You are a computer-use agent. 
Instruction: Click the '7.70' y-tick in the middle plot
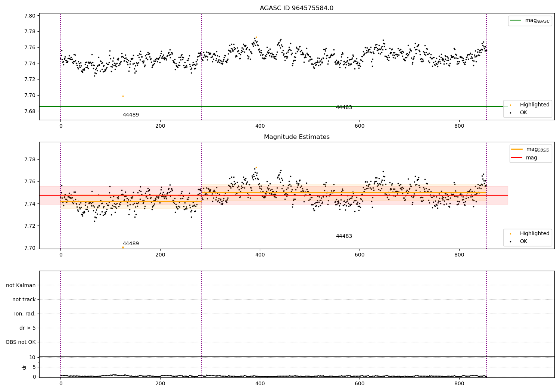pyautogui.click(x=30, y=248)
